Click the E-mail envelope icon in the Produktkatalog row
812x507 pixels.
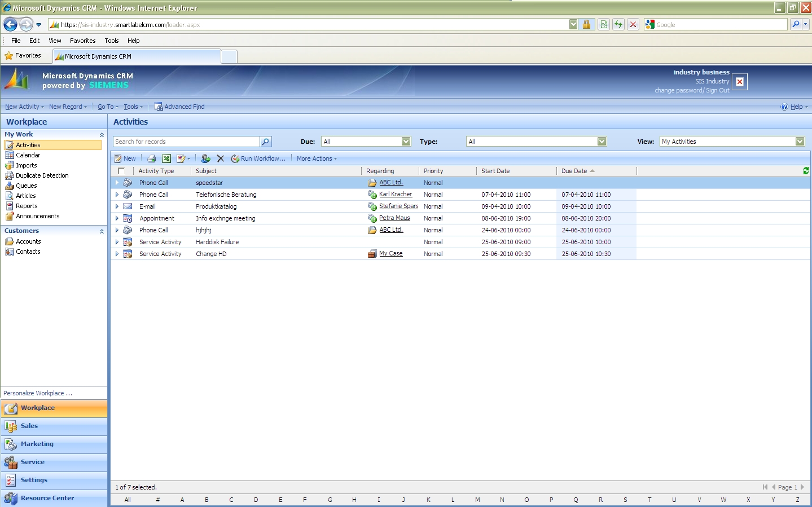(128, 206)
